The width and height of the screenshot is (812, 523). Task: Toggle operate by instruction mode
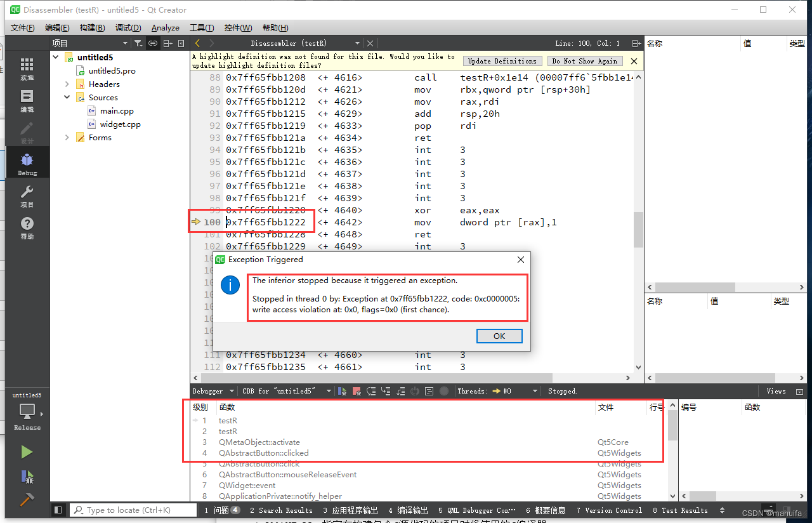tap(429, 391)
